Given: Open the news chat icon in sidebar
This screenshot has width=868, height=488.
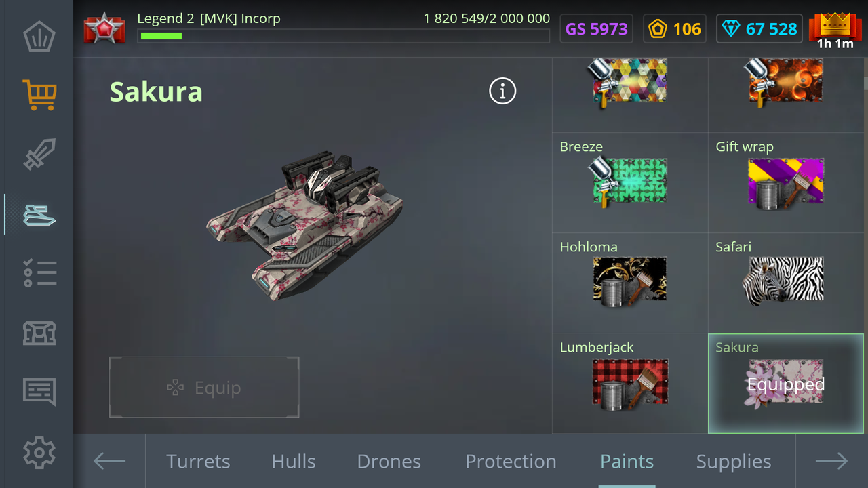Looking at the screenshot, I should click(39, 392).
